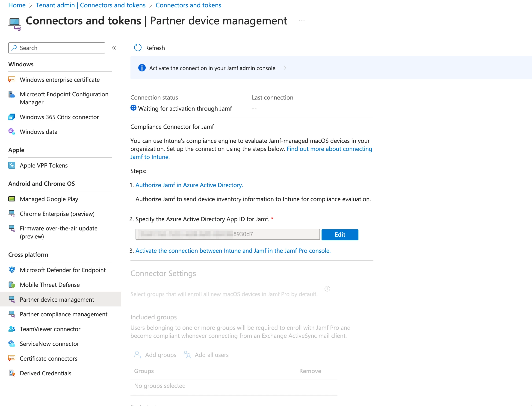Viewport: 532px width, 406px height.
Task: Click the ServiceNow connector cloud icon
Action: tap(12, 343)
